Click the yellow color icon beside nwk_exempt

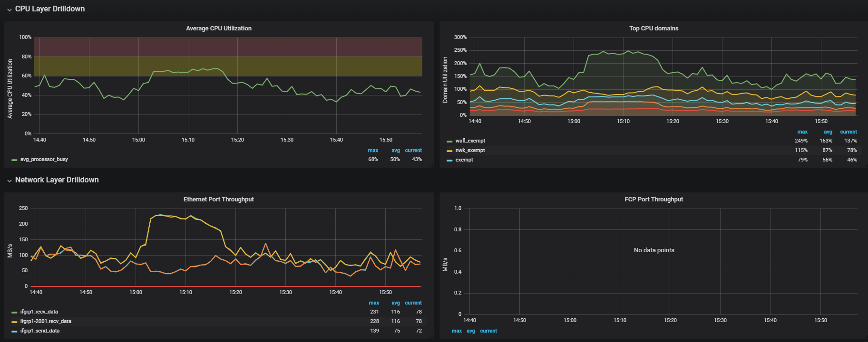449,151
